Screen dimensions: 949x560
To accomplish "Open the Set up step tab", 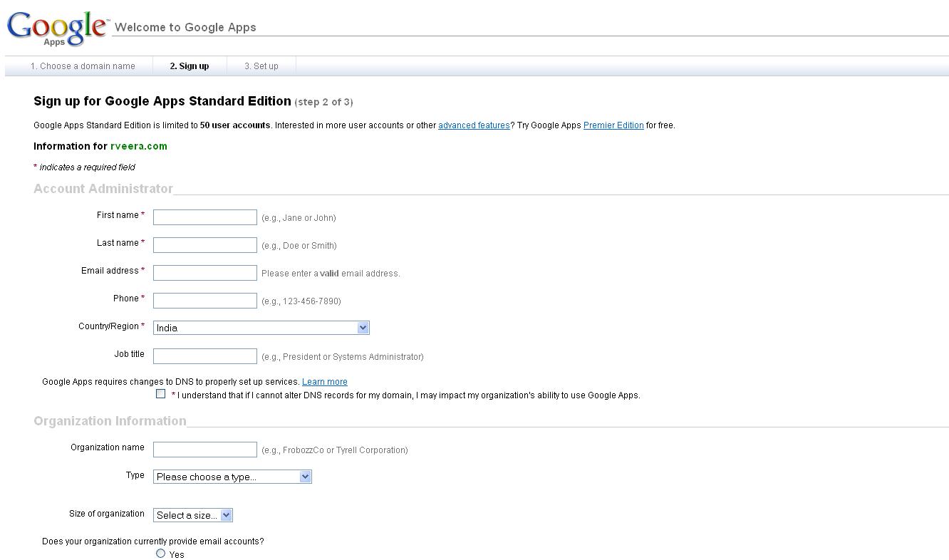I will (261, 66).
